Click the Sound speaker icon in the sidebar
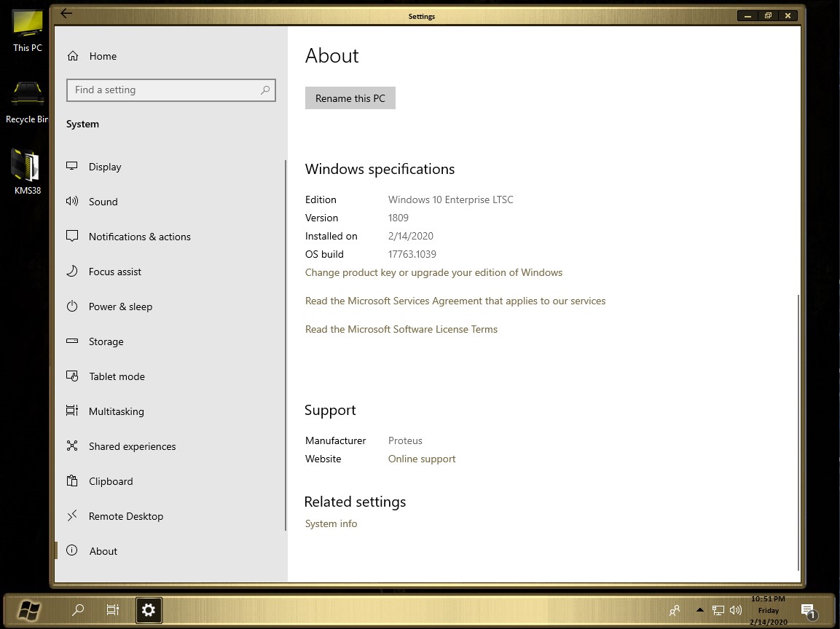The height and width of the screenshot is (629, 840). click(x=72, y=201)
